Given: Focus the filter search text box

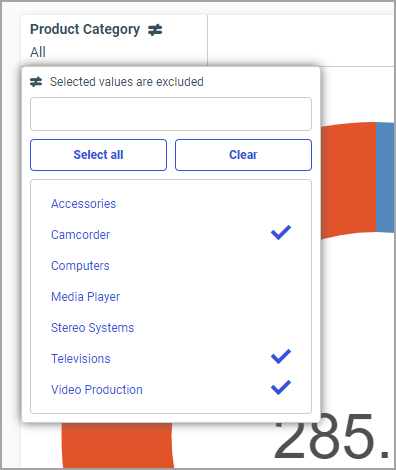Looking at the screenshot, I should click(171, 114).
